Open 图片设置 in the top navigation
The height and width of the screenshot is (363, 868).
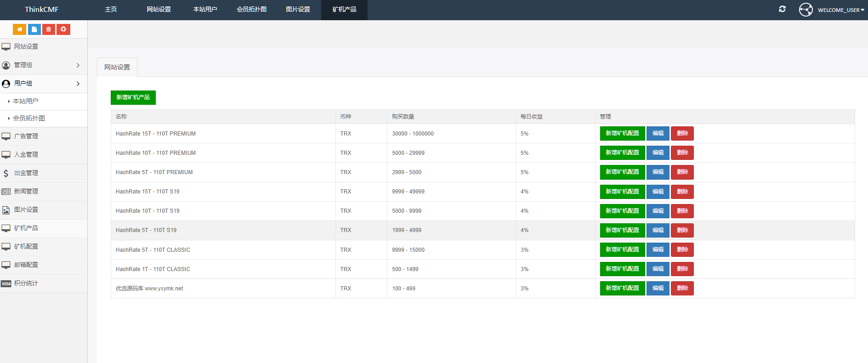point(298,10)
